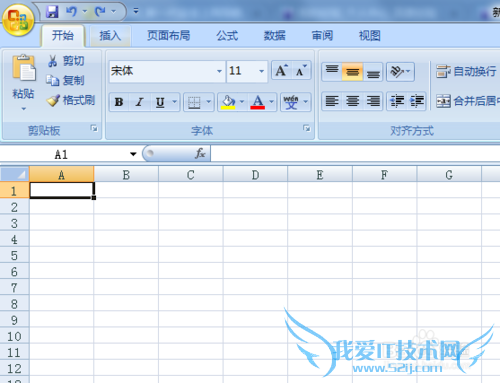Image resolution: width=500 pixels, height=383 pixels.
Task: Open redo history dropdown arrow
Action: pyautogui.click(x=114, y=12)
